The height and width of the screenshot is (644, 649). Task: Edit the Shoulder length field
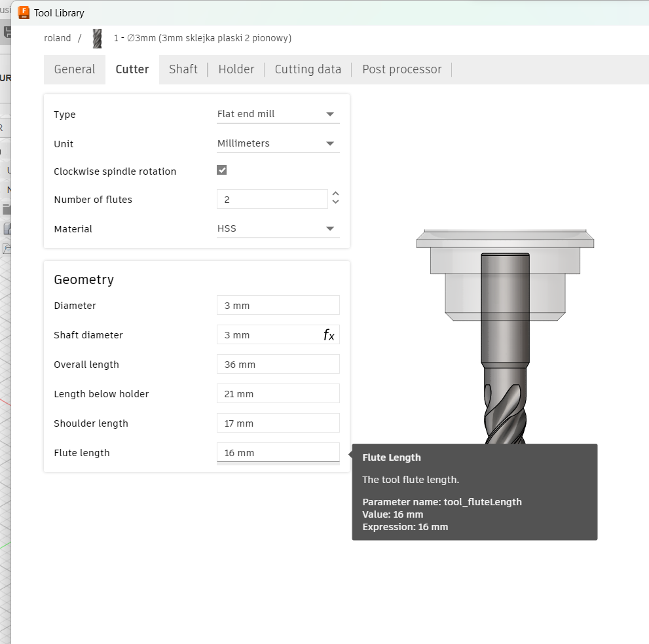[x=278, y=423]
